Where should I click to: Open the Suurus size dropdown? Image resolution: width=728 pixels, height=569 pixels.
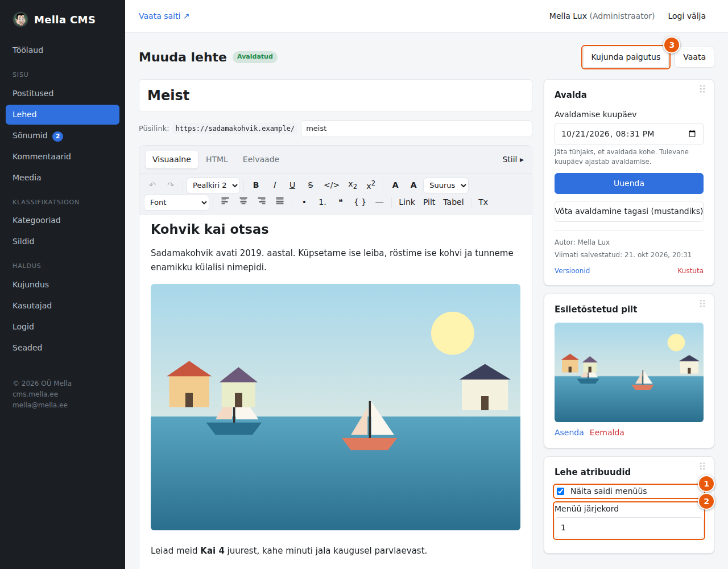tap(446, 185)
